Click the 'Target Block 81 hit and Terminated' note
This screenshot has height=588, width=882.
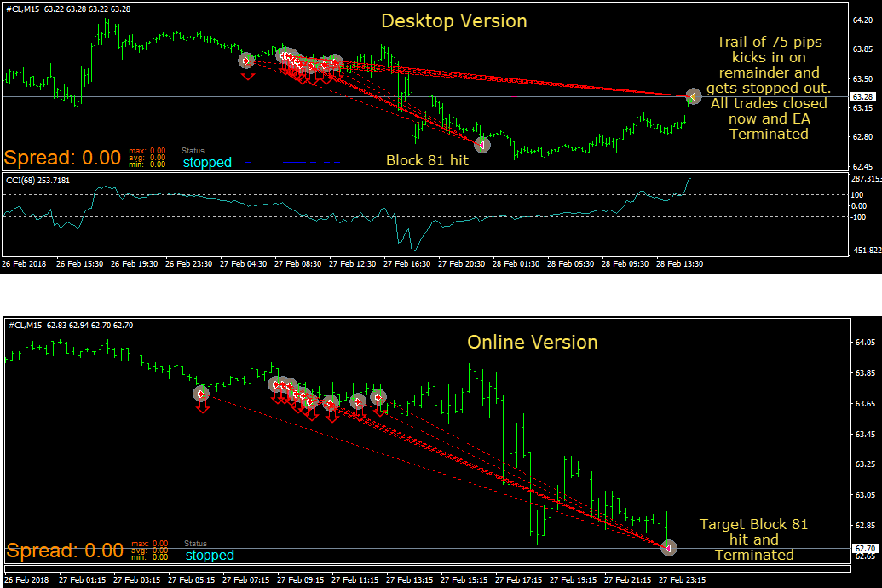pyautogui.click(x=754, y=539)
